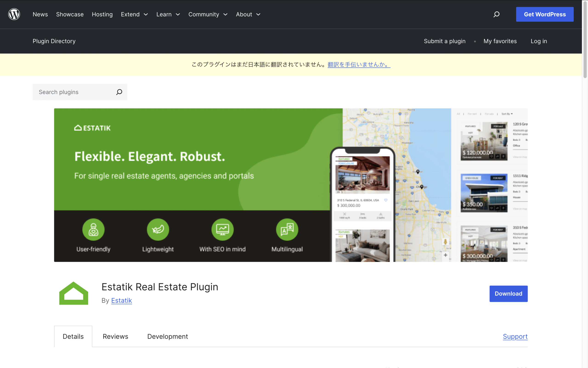Viewport: 588px width, 368px height.
Task: Expand the Extend dropdown menu
Action: (134, 14)
